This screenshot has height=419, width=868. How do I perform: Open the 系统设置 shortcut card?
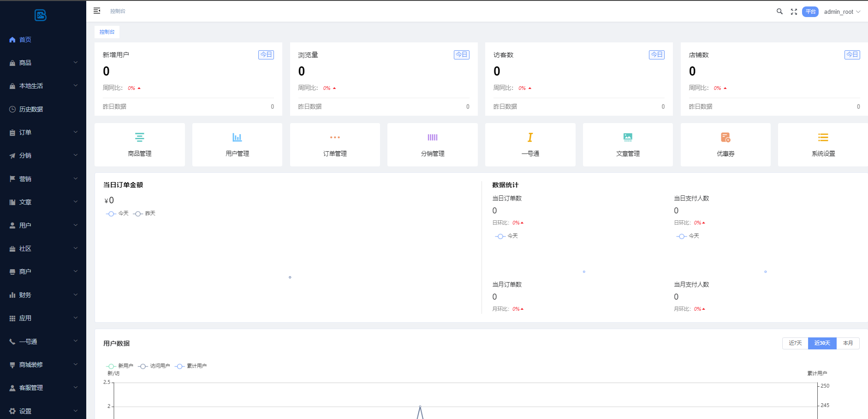(823, 145)
